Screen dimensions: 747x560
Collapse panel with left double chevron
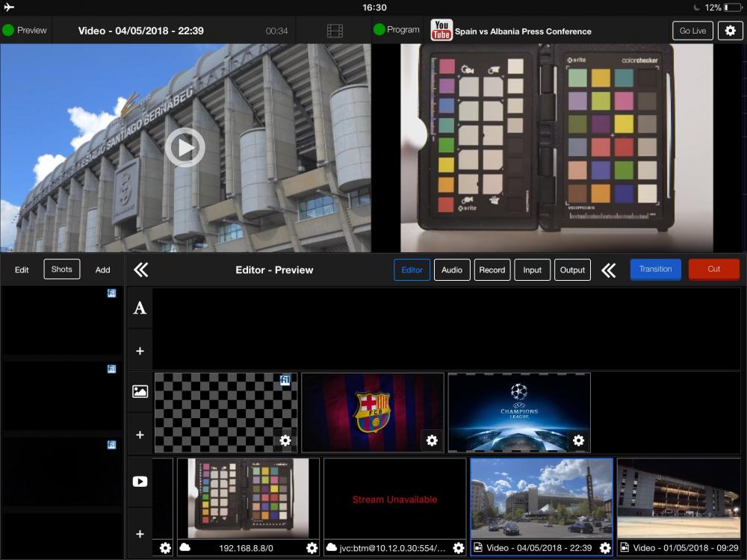(140, 270)
